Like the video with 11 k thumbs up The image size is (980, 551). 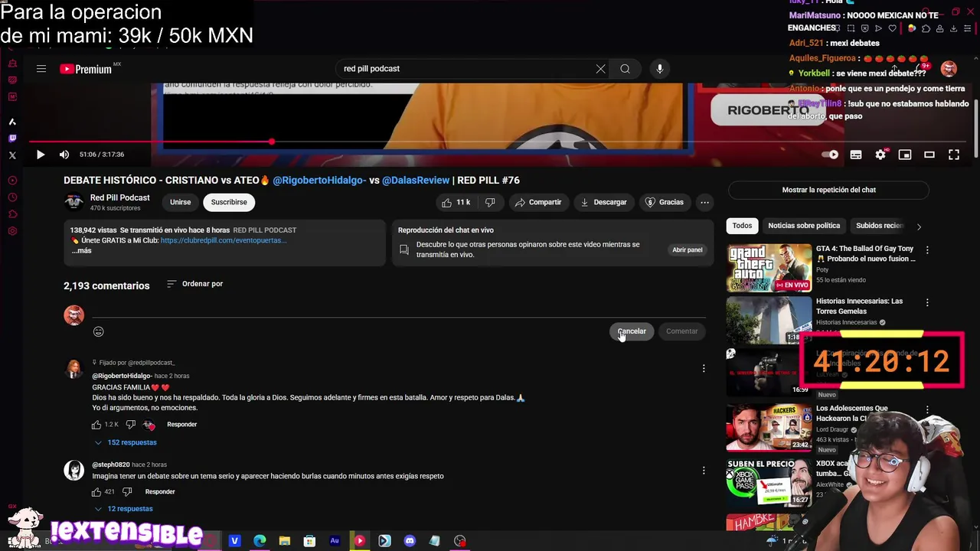click(x=456, y=202)
